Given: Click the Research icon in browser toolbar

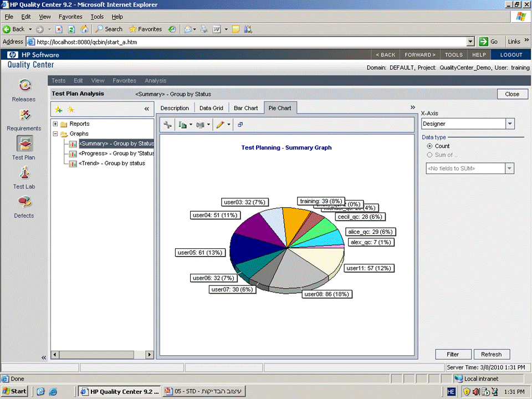Looking at the screenshot, I should [x=248, y=29].
